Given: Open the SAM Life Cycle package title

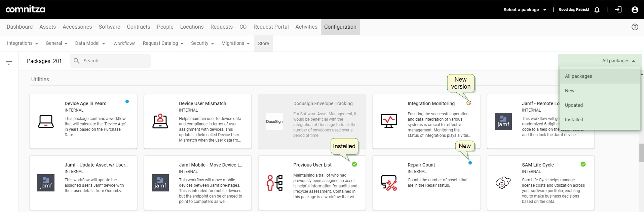Looking at the screenshot, I should coord(538,165).
